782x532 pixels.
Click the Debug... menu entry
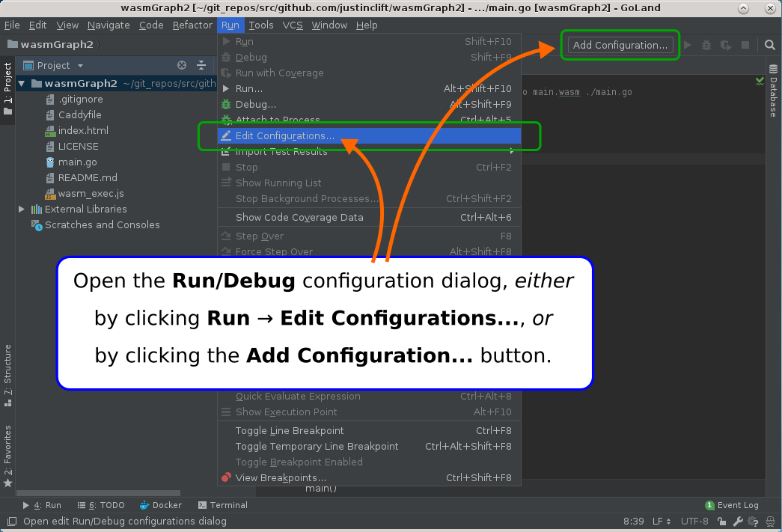coord(369,104)
